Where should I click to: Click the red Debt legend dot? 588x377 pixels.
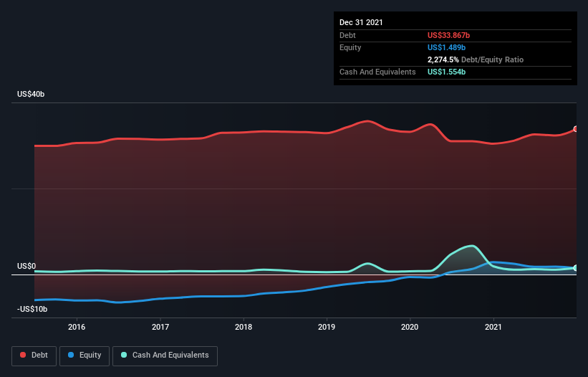tap(23, 355)
